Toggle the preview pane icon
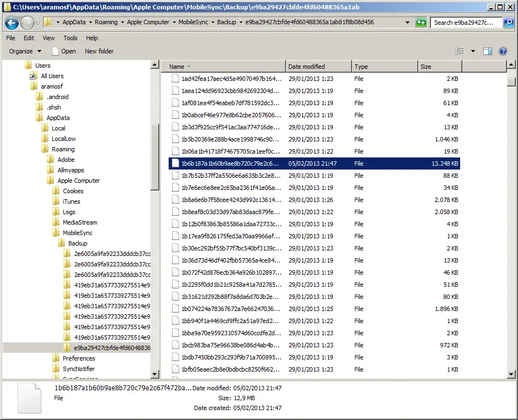Image resolution: width=518 pixels, height=420 pixels. point(488,51)
